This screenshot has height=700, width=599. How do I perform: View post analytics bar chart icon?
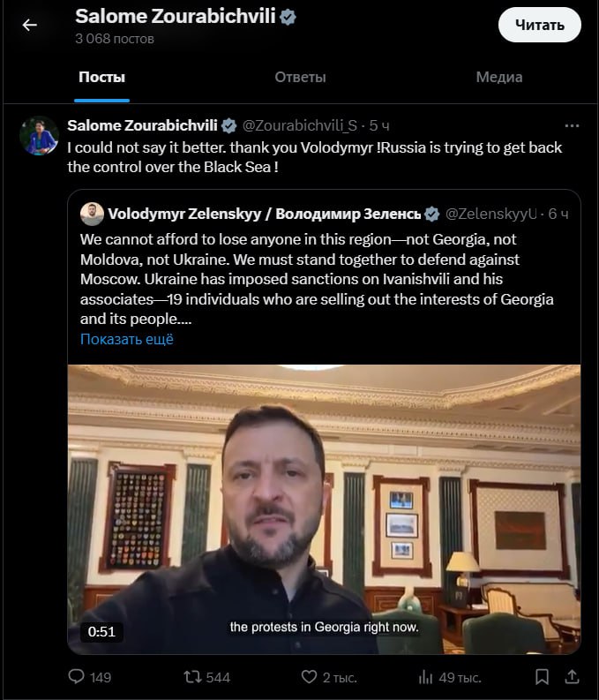tap(425, 677)
